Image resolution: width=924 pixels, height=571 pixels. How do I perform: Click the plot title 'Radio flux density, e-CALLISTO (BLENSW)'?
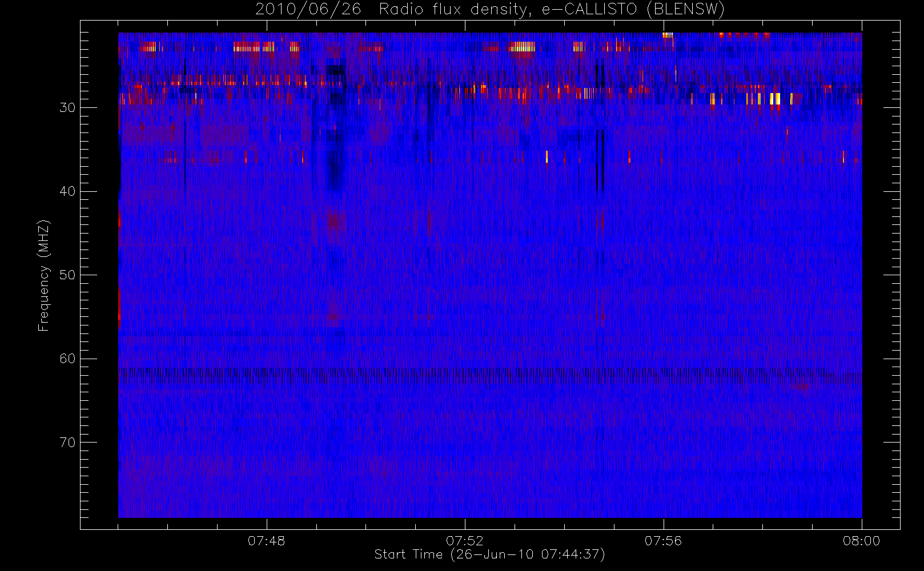click(x=552, y=10)
